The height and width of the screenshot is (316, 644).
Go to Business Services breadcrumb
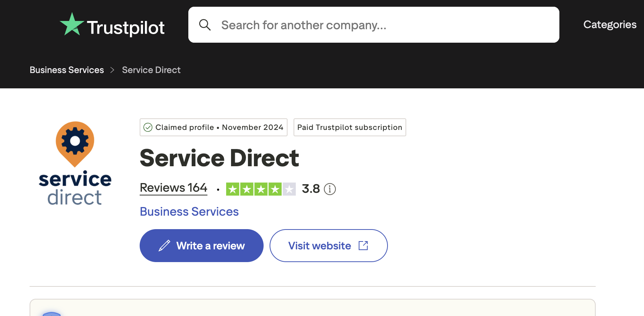point(67,70)
